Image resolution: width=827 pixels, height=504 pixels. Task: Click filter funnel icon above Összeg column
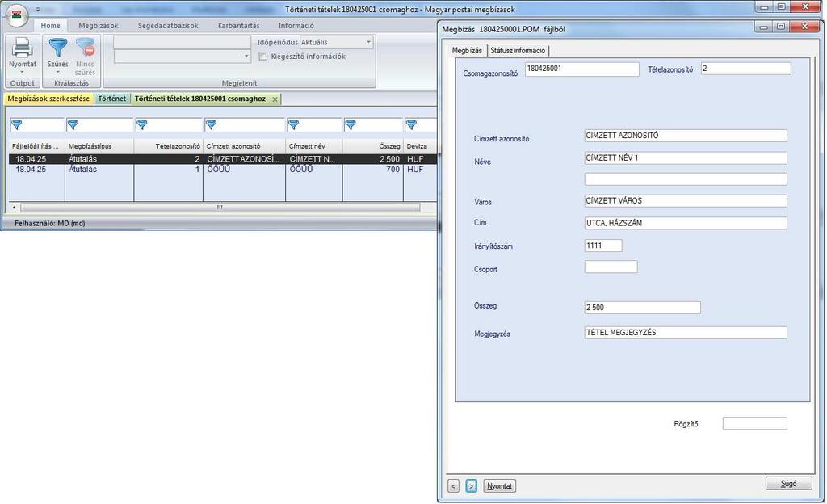pos(351,125)
